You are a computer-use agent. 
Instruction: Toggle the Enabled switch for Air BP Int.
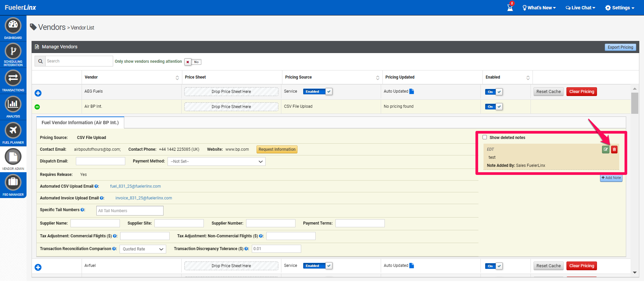(494, 107)
